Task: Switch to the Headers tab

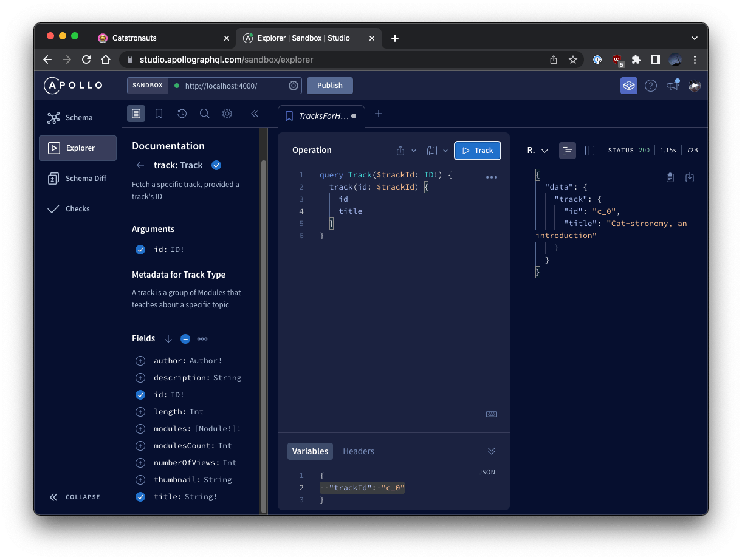Action: tap(359, 451)
